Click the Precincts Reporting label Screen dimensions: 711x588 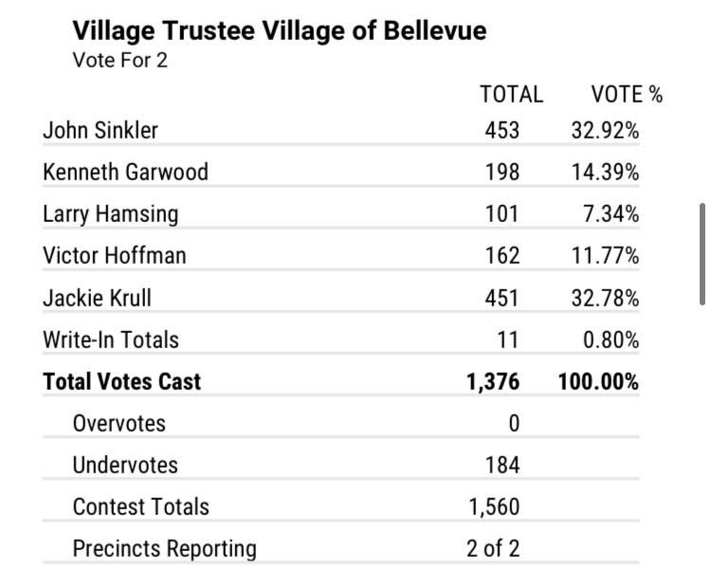(164, 548)
